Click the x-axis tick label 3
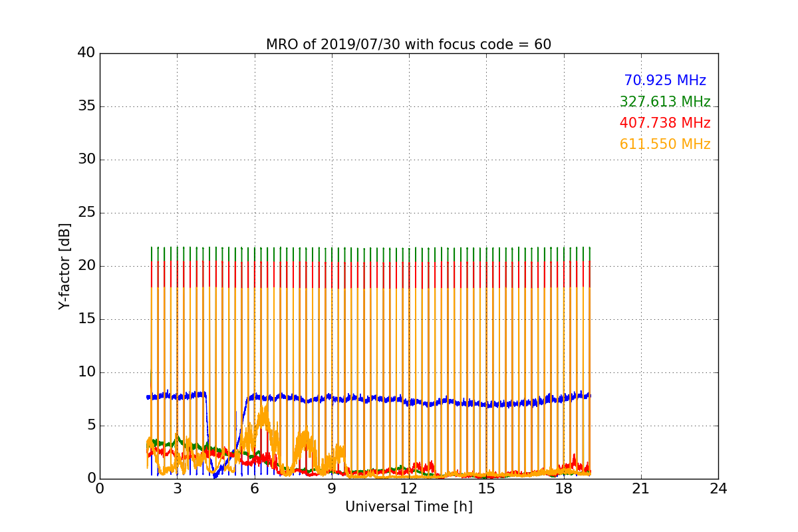798x532 pixels. [177, 489]
